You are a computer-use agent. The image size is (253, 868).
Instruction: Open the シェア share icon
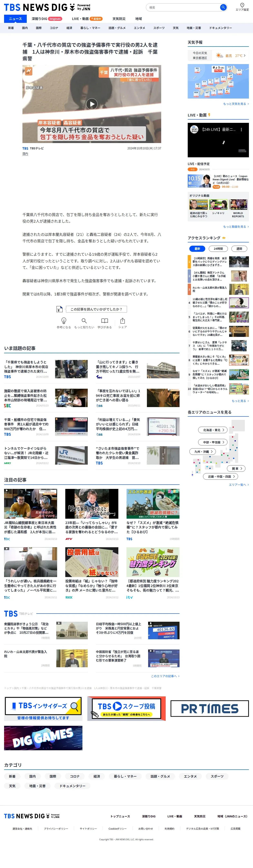coord(123,323)
